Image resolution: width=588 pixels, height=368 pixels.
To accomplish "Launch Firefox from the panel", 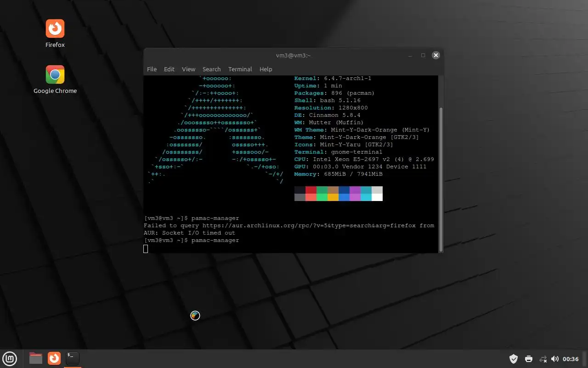I will tap(54, 358).
